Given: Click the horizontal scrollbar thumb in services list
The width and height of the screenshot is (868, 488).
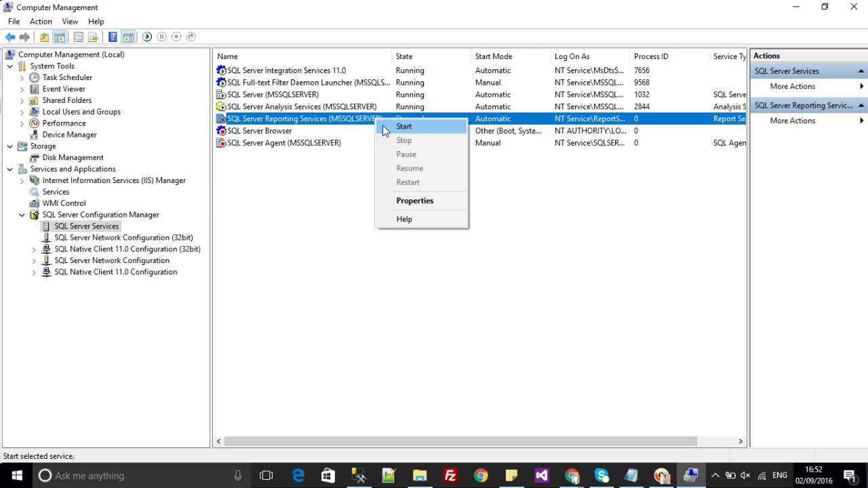Looking at the screenshot, I should (x=460, y=441).
